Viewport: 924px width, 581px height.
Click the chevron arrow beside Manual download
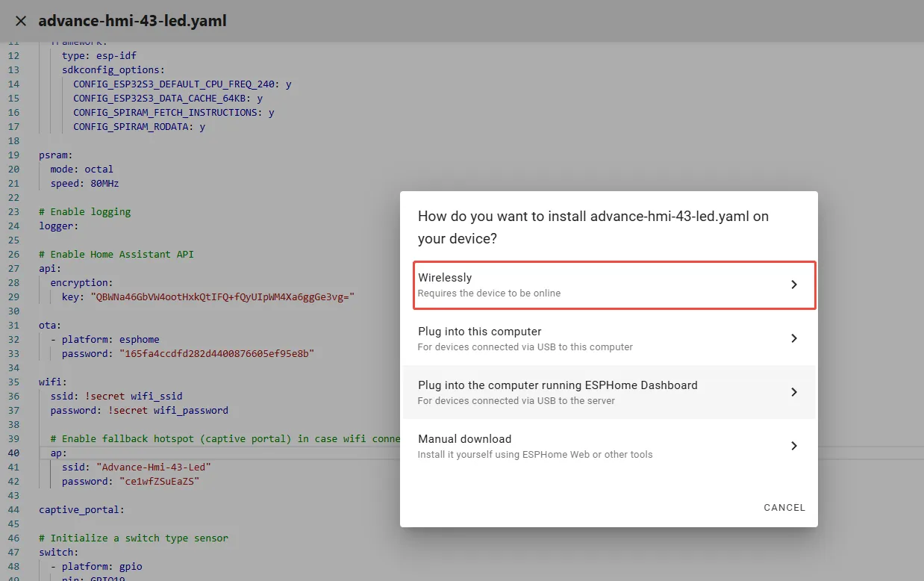793,446
